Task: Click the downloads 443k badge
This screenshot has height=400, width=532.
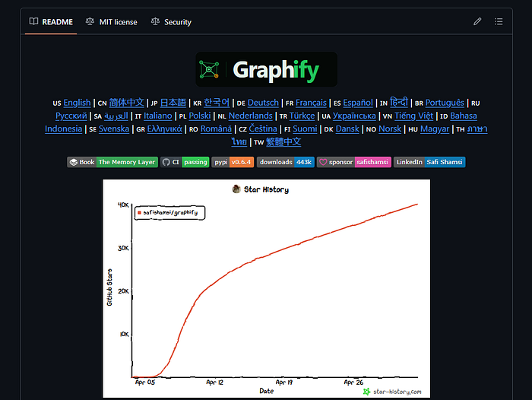Action: click(285, 162)
